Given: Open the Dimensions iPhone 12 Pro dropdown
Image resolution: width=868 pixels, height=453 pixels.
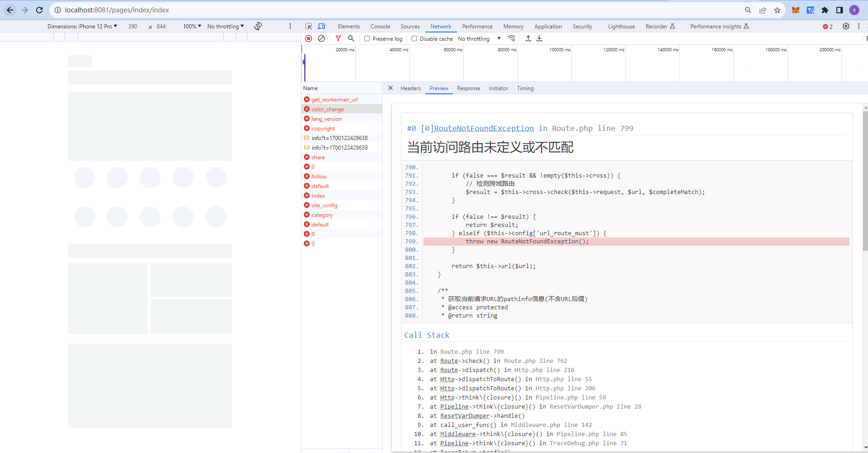Looking at the screenshot, I should tap(82, 26).
